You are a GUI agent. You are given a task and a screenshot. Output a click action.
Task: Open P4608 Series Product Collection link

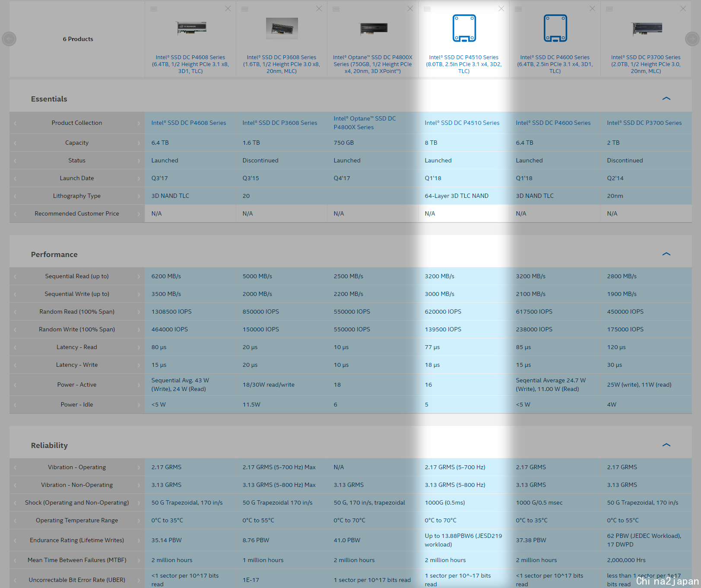click(189, 123)
